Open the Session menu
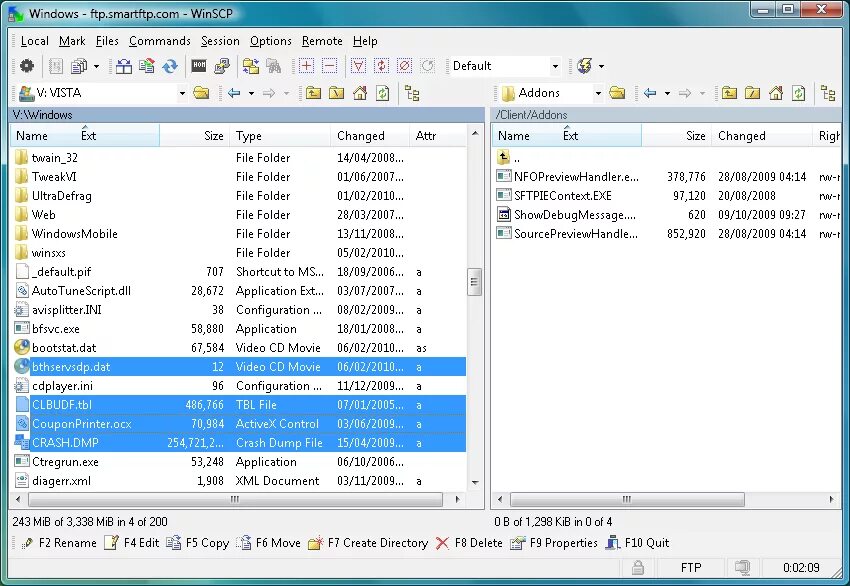Screen dimensions: 850x586 click(220, 41)
